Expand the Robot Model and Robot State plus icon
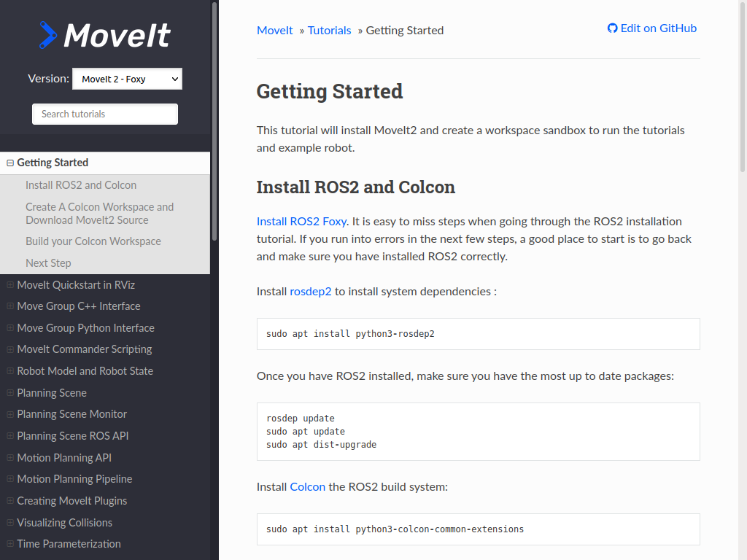 coord(10,372)
